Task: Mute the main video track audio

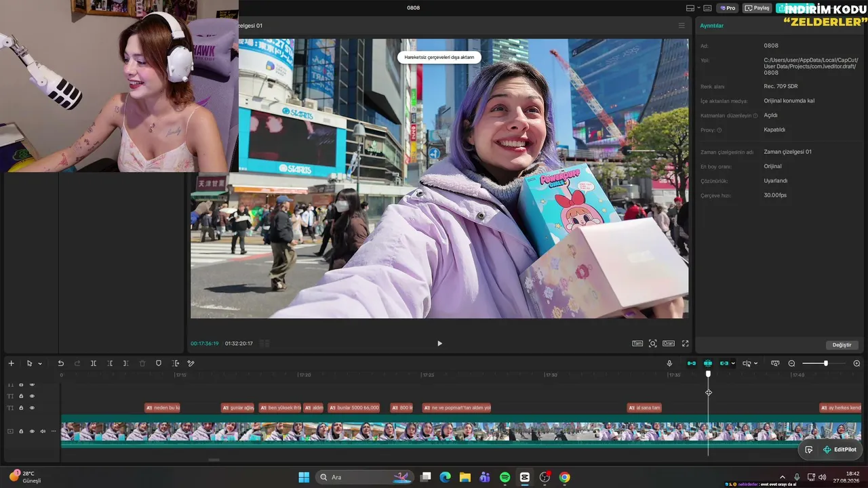Action: 43,431
